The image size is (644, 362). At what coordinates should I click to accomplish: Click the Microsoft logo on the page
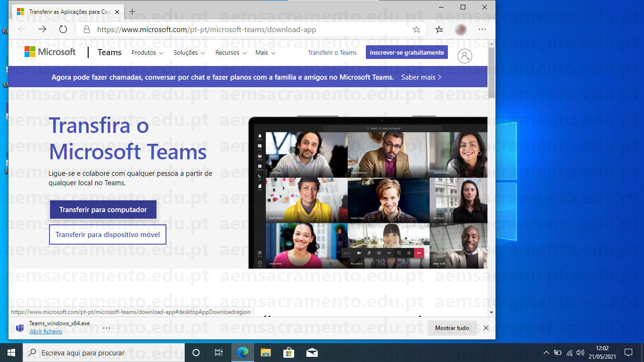point(50,52)
